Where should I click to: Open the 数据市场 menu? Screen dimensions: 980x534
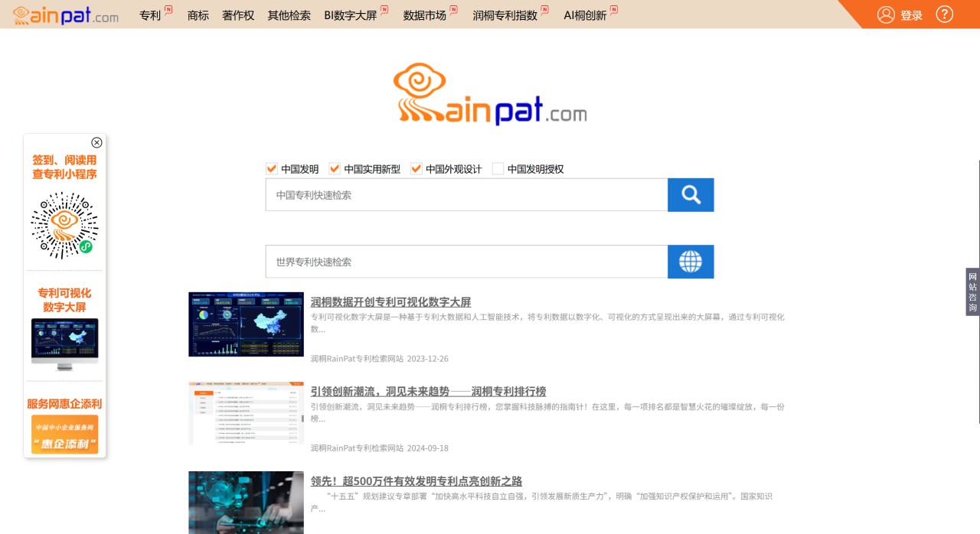[x=425, y=15]
